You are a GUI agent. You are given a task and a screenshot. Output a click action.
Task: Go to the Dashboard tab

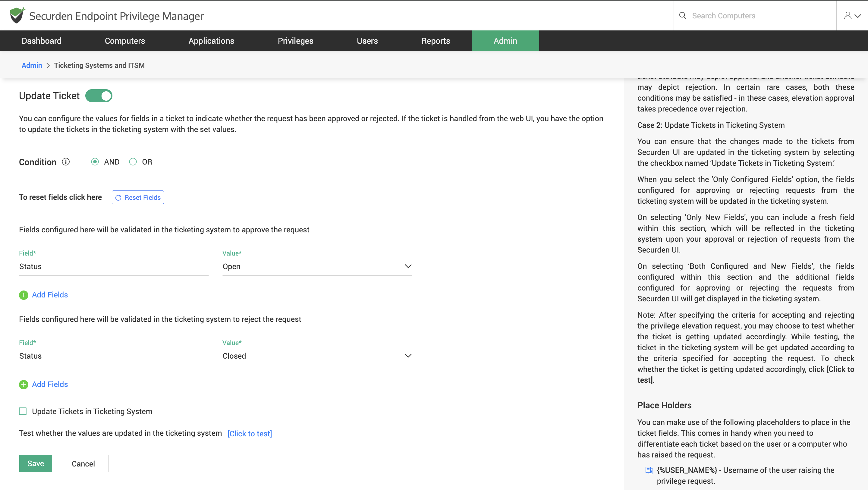pyautogui.click(x=42, y=41)
